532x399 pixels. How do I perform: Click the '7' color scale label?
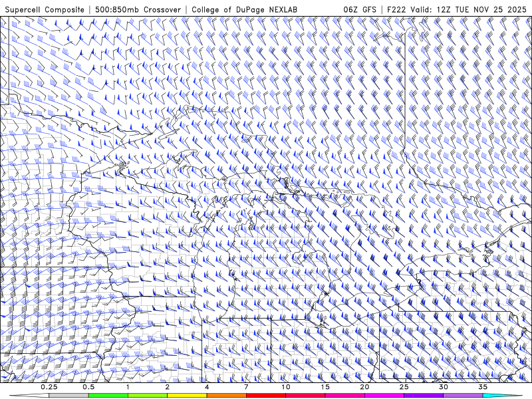coord(246,387)
